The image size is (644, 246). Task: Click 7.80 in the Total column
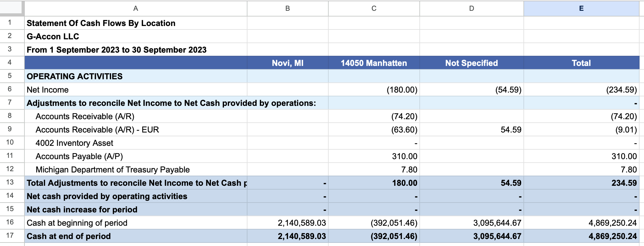(582, 169)
